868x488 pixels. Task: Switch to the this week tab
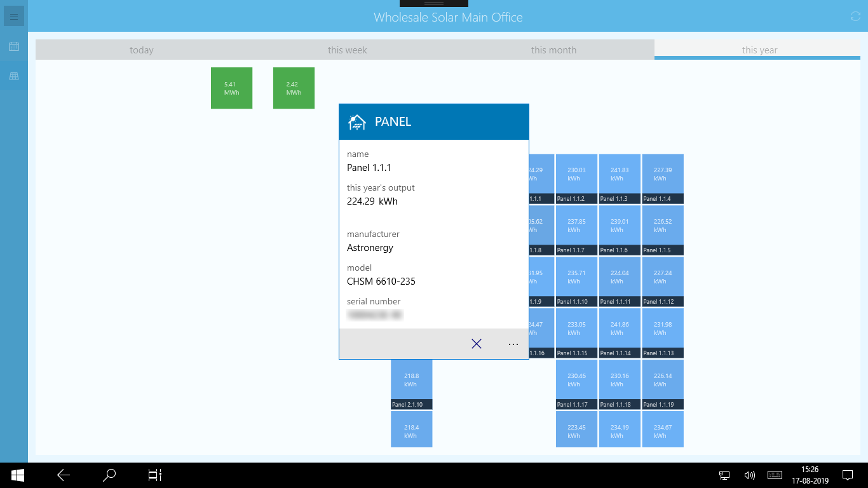coord(347,50)
